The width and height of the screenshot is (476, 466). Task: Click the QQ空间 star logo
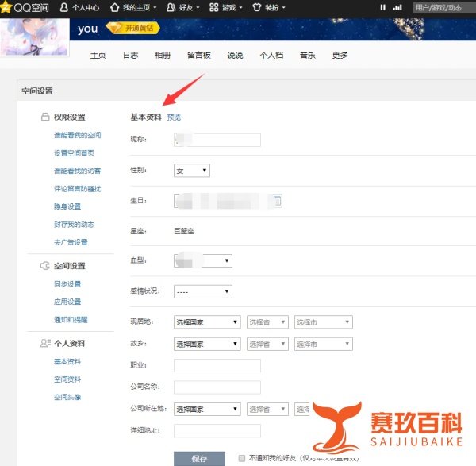coord(6,6)
